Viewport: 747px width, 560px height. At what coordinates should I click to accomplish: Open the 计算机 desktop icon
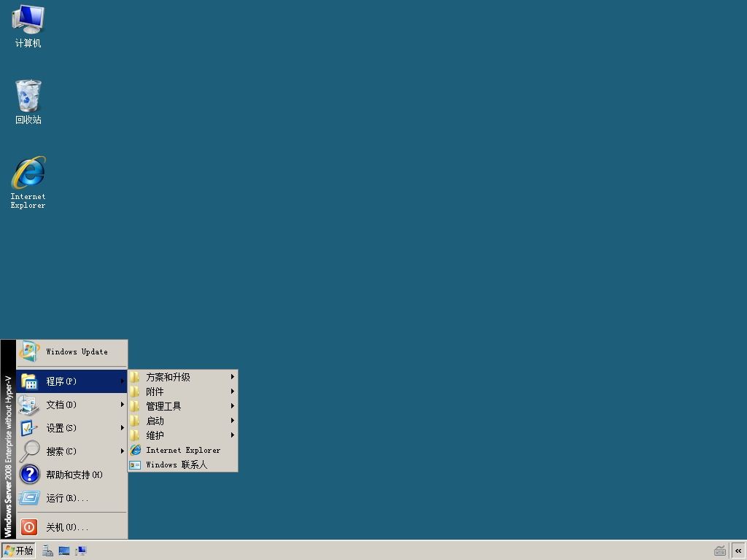pyautogui.click(x=28, y=26)
